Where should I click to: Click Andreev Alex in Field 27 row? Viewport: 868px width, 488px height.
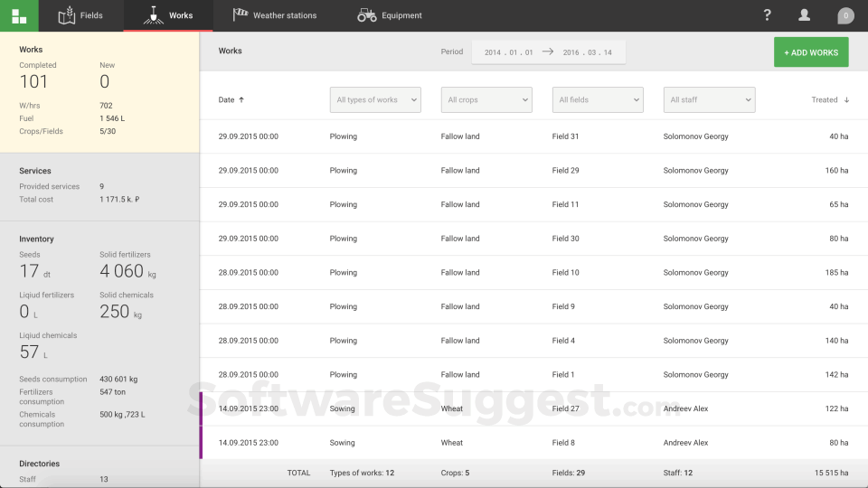(x=685, y=408)
